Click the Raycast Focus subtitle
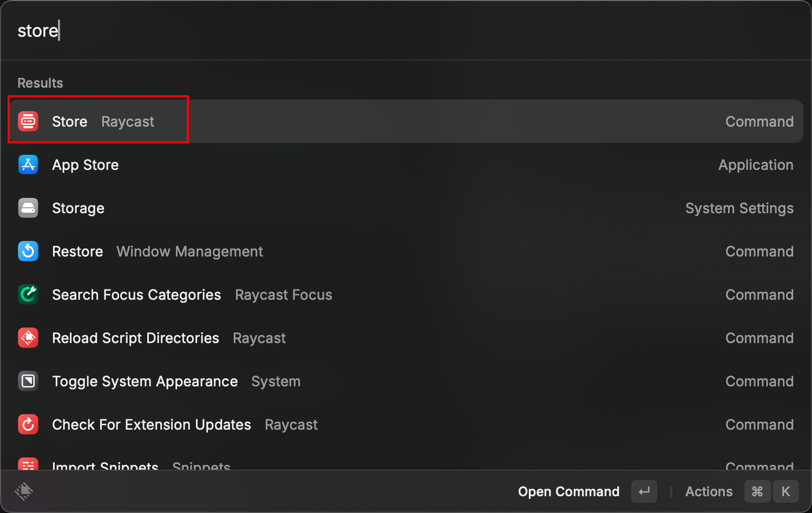The image size is (812, 513). click(x=284, y=295)
